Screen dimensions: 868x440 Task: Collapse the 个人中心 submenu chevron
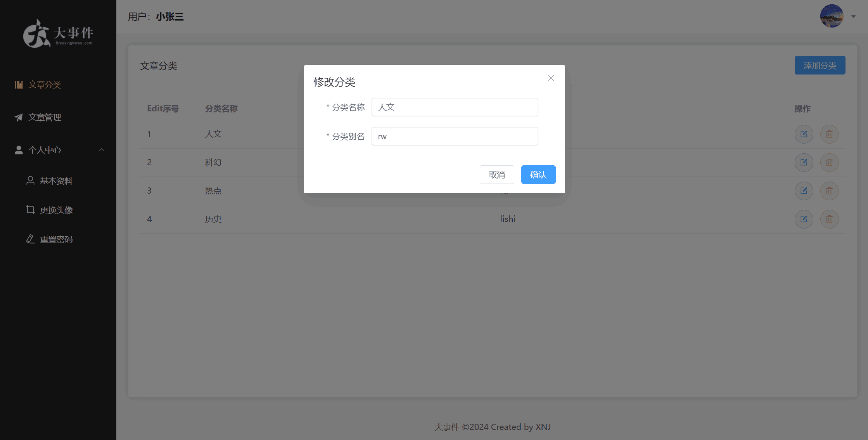101,150
